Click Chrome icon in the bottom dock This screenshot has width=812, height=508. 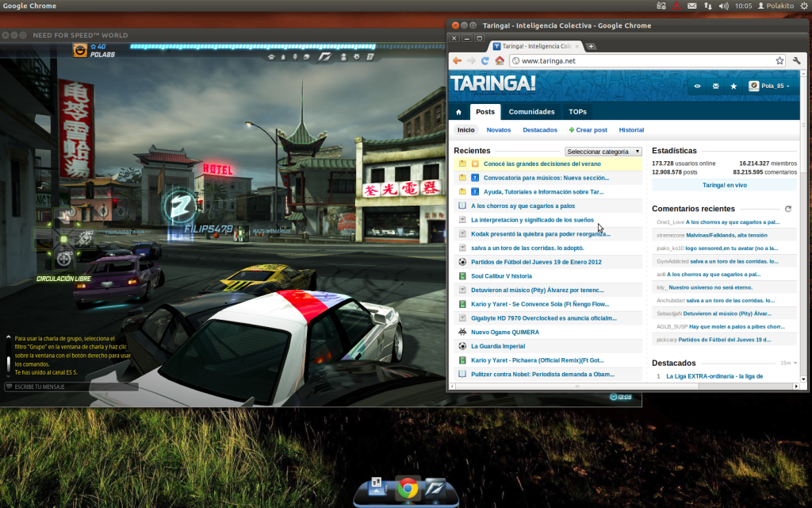(x=408, y=489)
